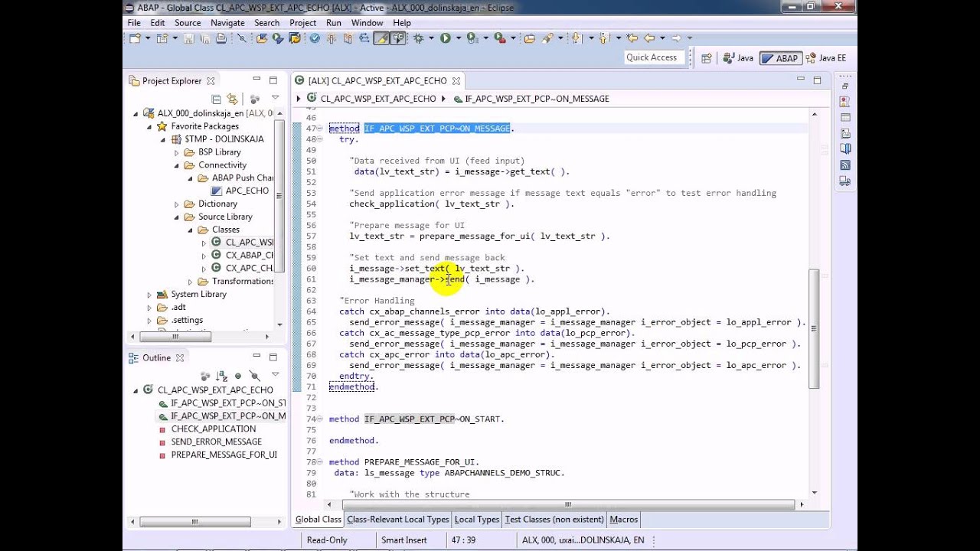Minimize the Project Explorer view
980x551 pixels.
[x=257, y=80]
